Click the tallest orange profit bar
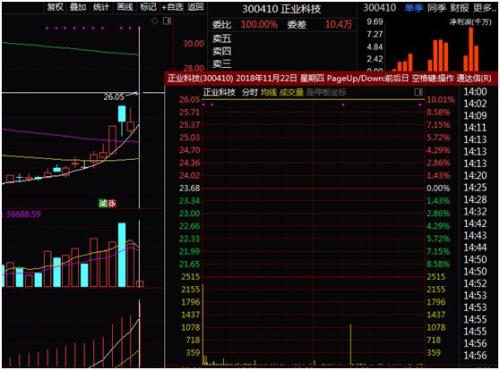 471,49
